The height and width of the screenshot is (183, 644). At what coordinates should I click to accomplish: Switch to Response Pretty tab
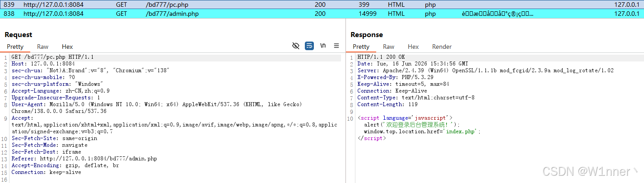(x=361, y=47)
